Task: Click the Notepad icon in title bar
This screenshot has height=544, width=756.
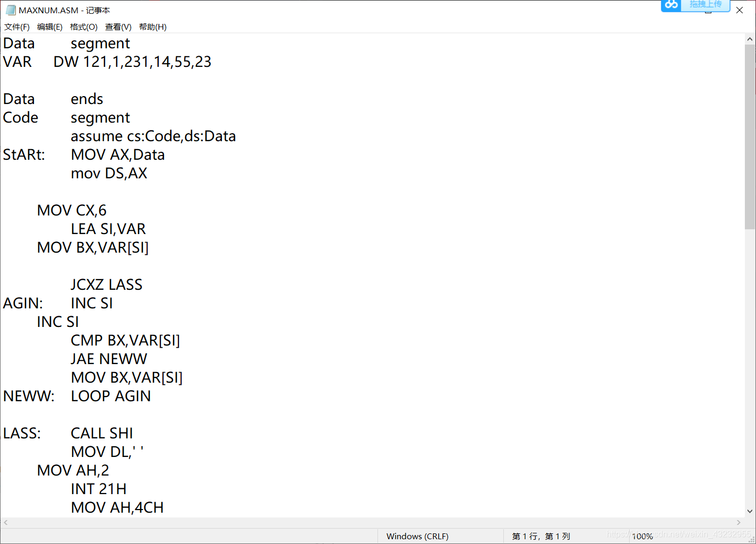Action: point(11,10)
